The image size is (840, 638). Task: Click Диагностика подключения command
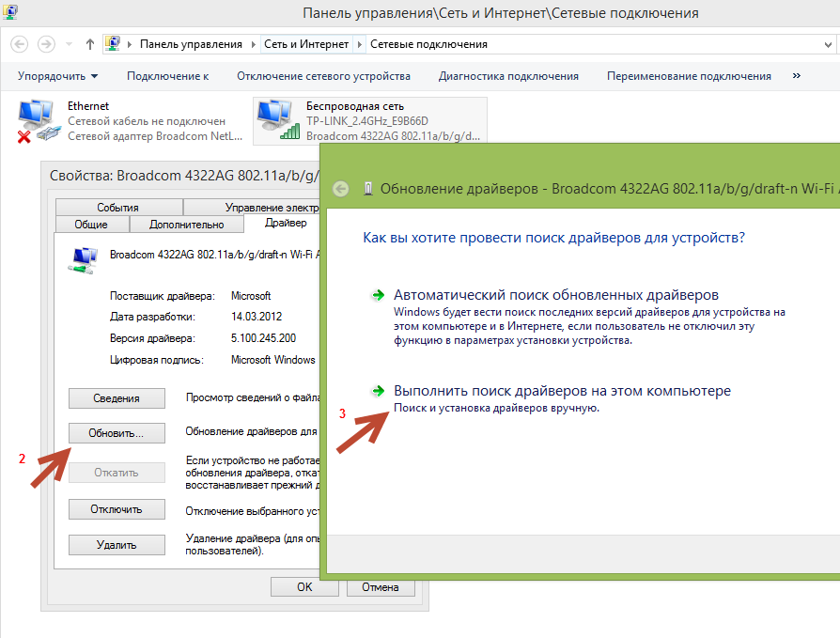508,76
